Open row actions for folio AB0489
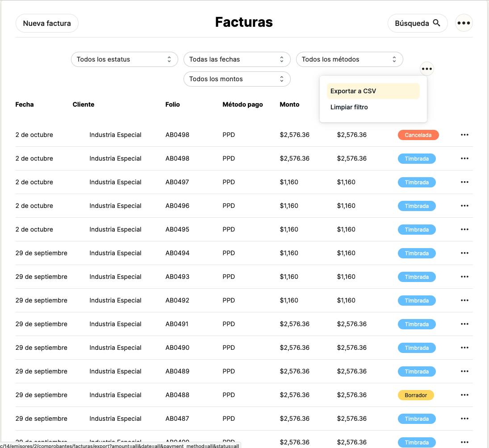 point(464,371)
